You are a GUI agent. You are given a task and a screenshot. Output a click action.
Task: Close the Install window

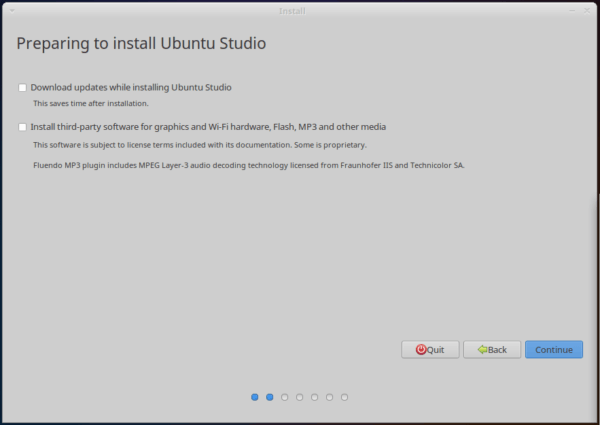(x=587, y=11)
